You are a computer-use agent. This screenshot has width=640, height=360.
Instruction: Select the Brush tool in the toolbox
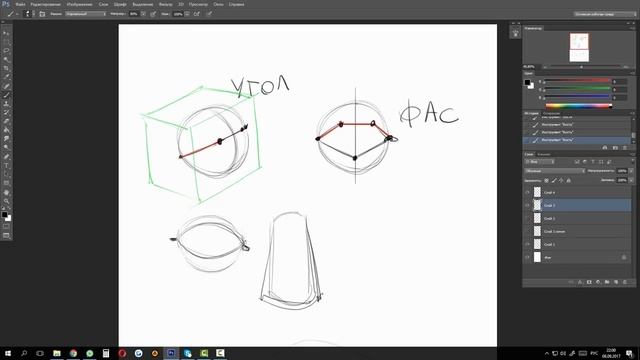click(x=6, y=95)
